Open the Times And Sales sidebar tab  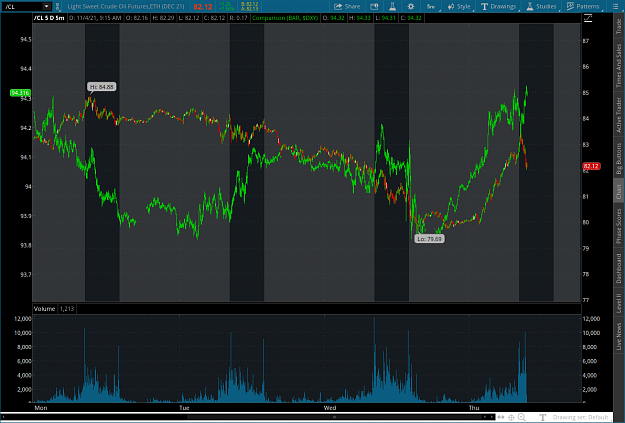click(x=619, y=65)
